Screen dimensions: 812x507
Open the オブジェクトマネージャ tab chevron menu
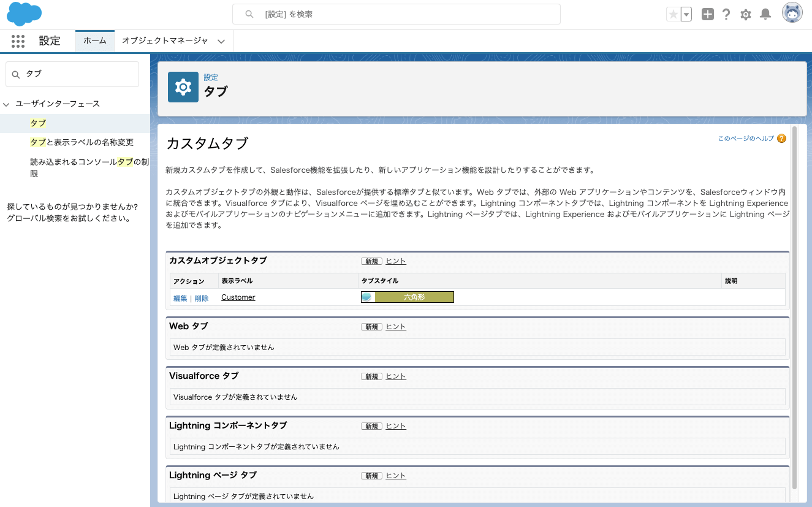tap(221, 42)
